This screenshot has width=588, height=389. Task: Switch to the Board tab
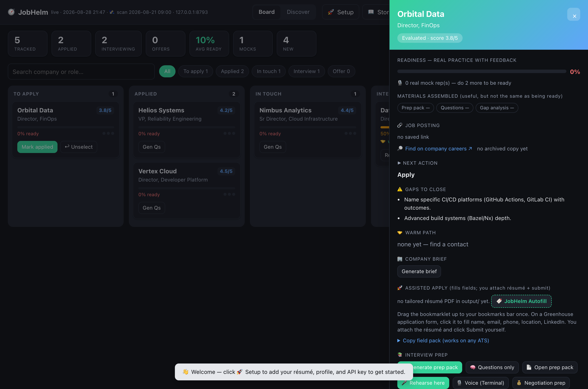tap(267, 12)
